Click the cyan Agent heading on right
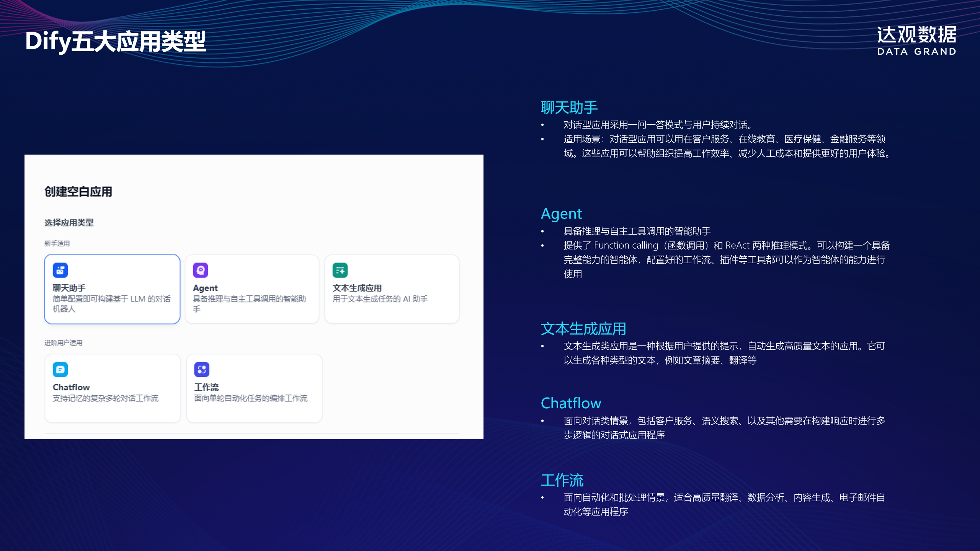This screenshot has height=551, width=980. click(561, 214)
